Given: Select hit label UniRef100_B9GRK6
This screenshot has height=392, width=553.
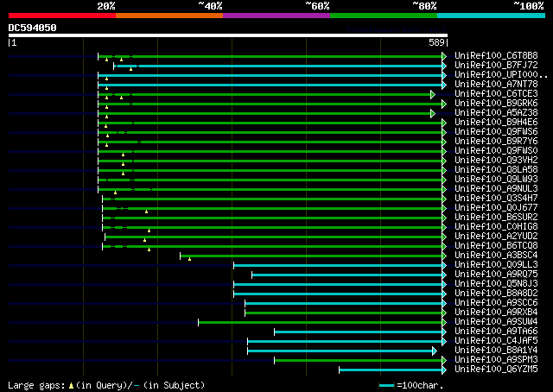Looking at the screenshot, I should tap(496, 104).
